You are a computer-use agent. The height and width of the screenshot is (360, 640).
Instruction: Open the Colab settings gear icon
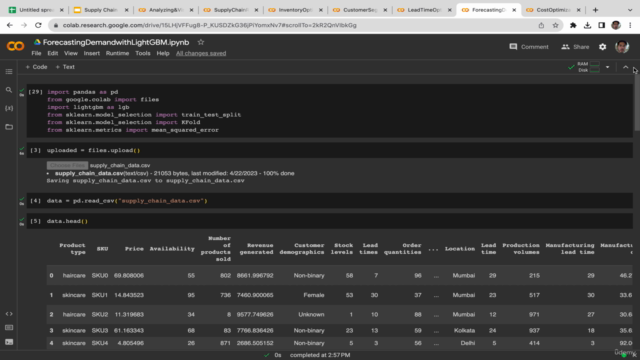click(x=602, y=47)
